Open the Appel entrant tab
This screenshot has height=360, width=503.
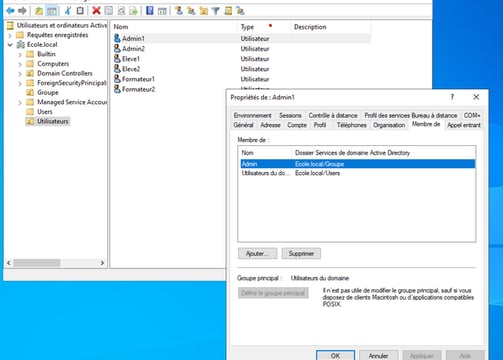[464, 125]
